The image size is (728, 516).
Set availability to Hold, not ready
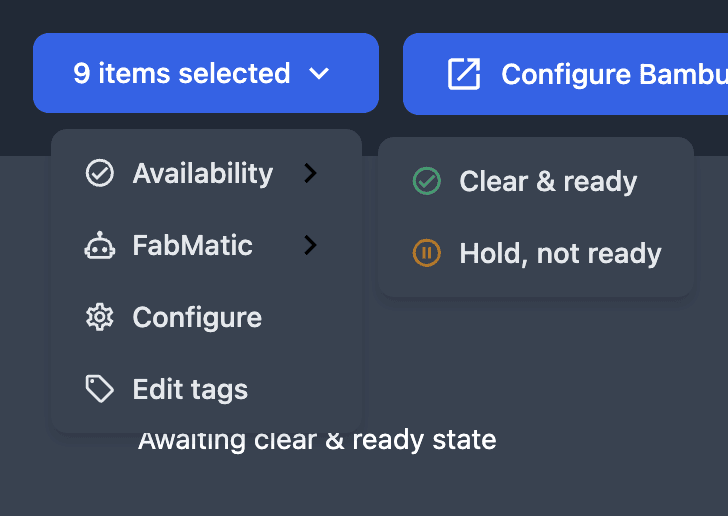(x=536, y=253)
